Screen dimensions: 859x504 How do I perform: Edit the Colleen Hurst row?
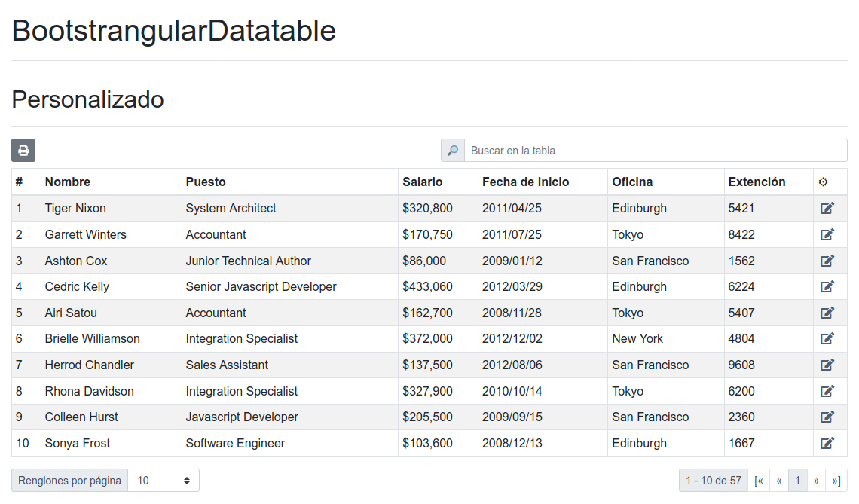[x=827, y=417]
